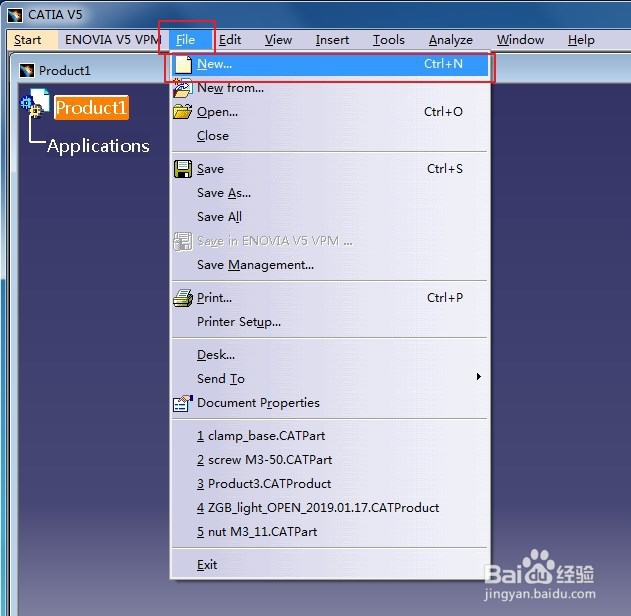The image size is (631, 616).
Task: Open the View menu
Action: click(x=278, y=40)
